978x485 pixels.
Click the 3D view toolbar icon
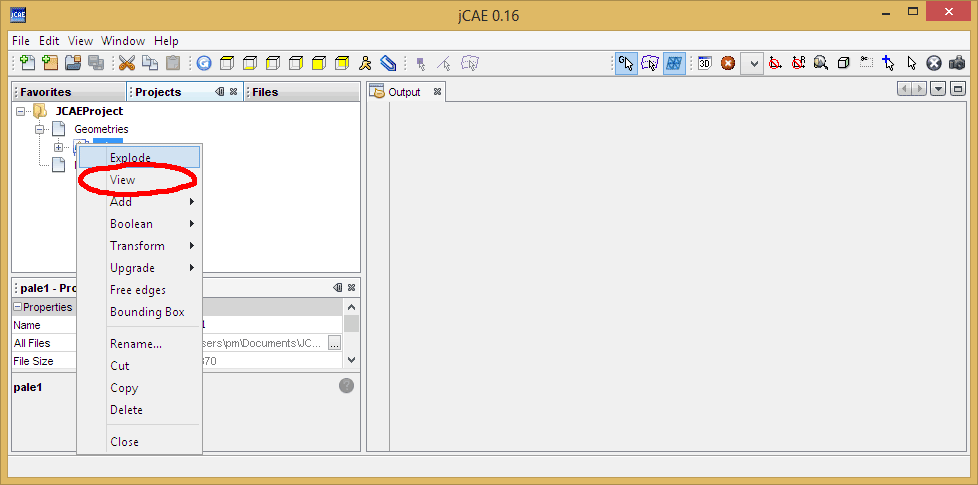704,63
